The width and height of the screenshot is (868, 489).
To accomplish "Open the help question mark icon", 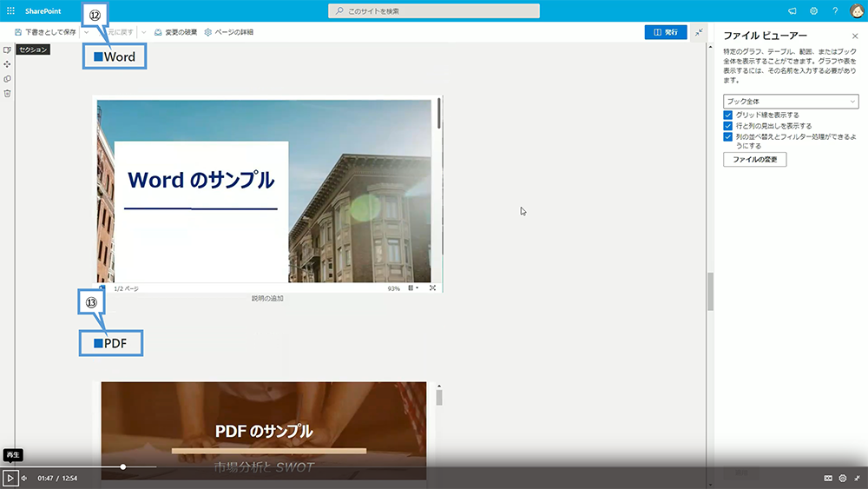I will [835, 11].
